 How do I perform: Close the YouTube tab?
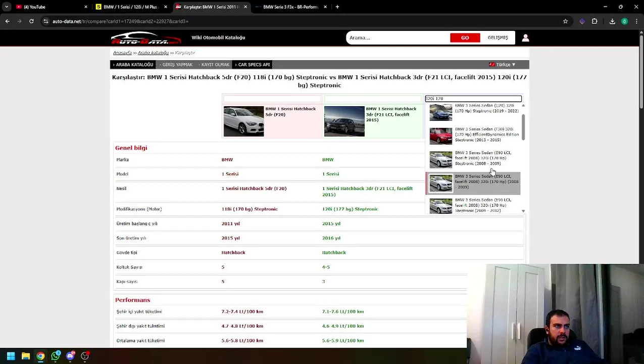pos(86,7)
